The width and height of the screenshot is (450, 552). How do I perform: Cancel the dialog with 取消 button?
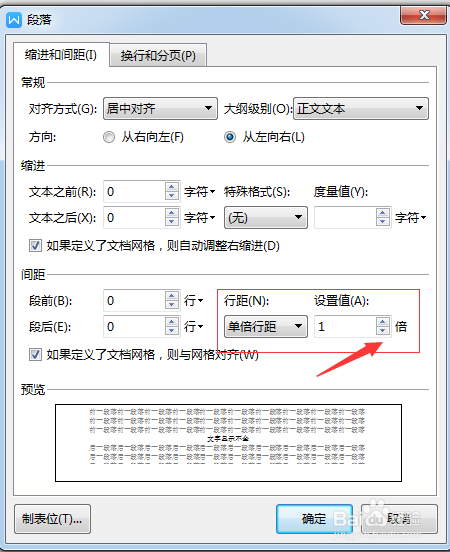399,519
